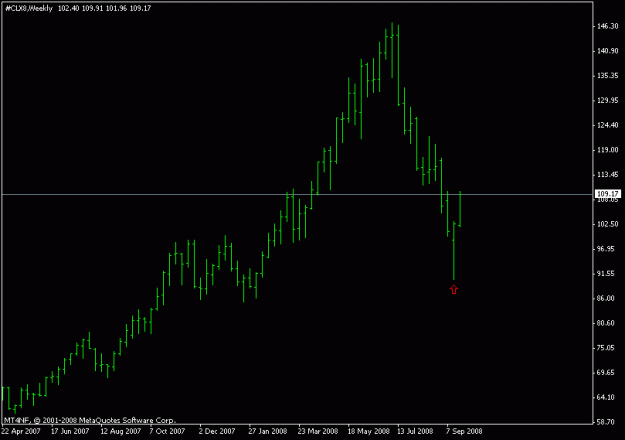Click the 7 Oct 2007 date label
This screenshot has height=440, width=625.
click(167, 431)
